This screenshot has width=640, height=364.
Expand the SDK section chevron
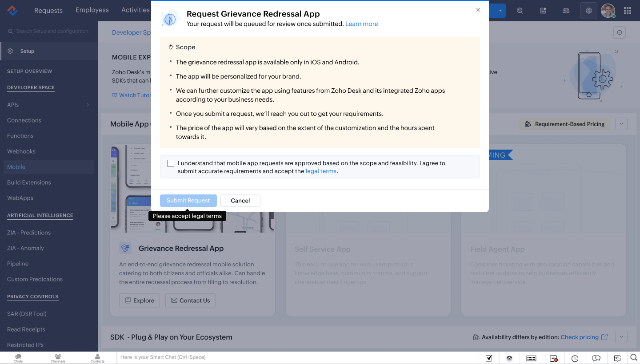tap(621, 337)
